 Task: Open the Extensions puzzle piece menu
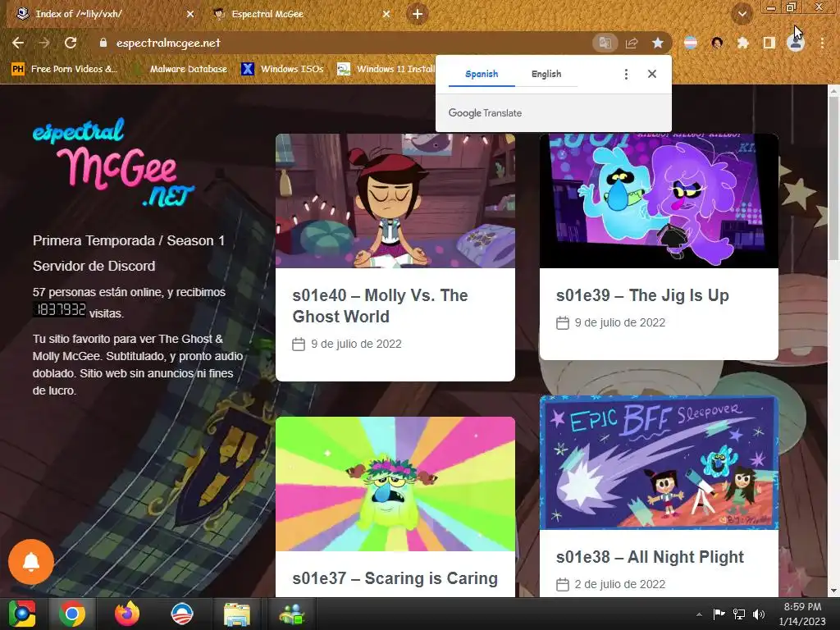(x=742, y=43)
